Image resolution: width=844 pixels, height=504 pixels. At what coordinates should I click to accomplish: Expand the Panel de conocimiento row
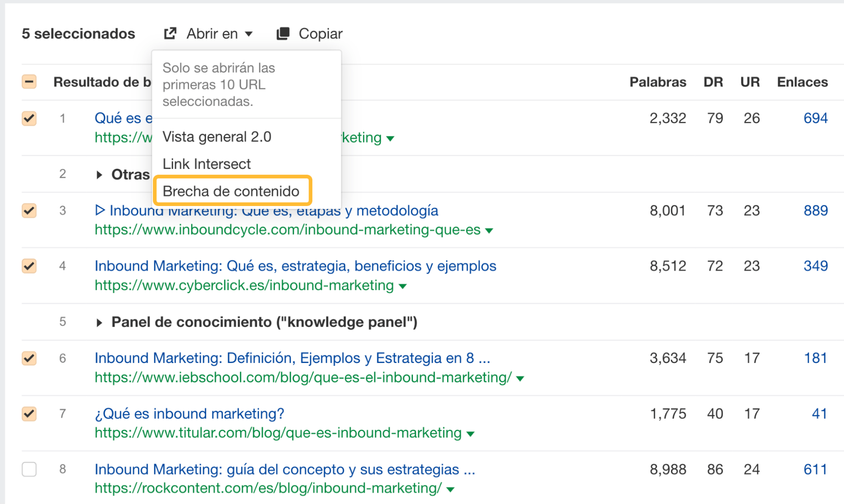pos(100,322)
